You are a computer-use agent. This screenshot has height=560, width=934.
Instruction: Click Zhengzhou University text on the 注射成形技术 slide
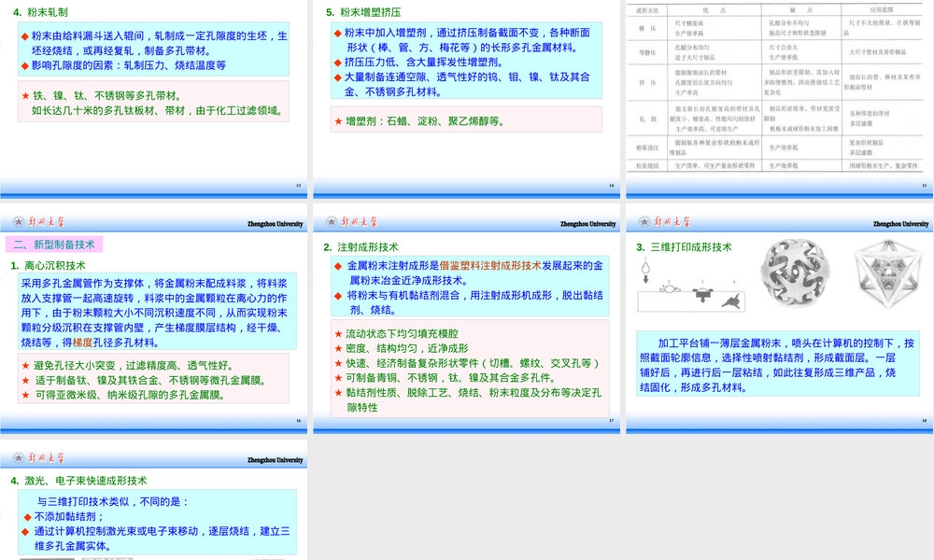click(587, 224)
